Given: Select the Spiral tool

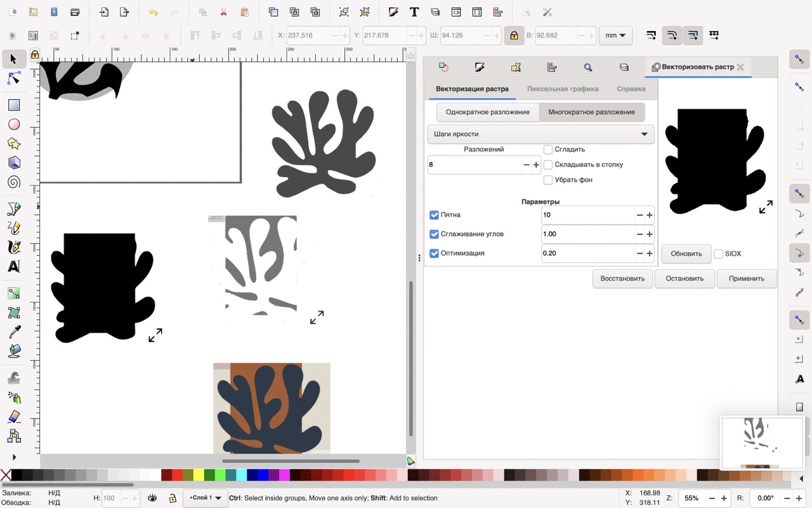Looking at the screenshot, I should click(13, 182).
